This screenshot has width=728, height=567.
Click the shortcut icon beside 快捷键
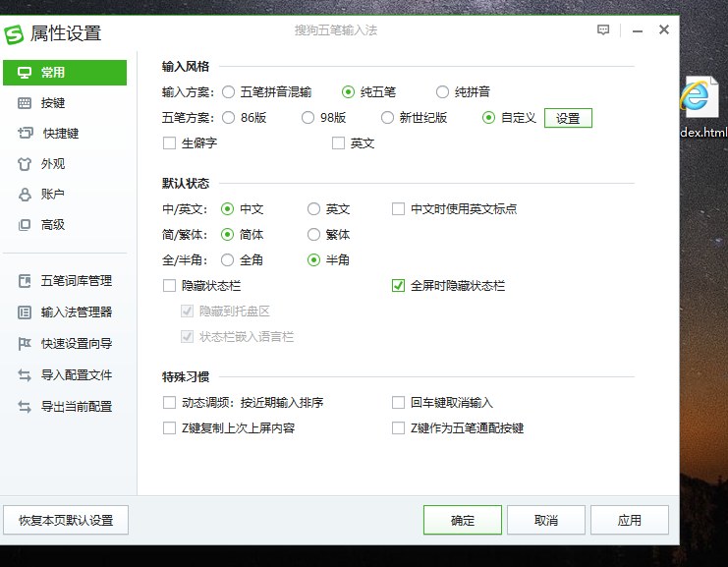[x=26, y=134]
